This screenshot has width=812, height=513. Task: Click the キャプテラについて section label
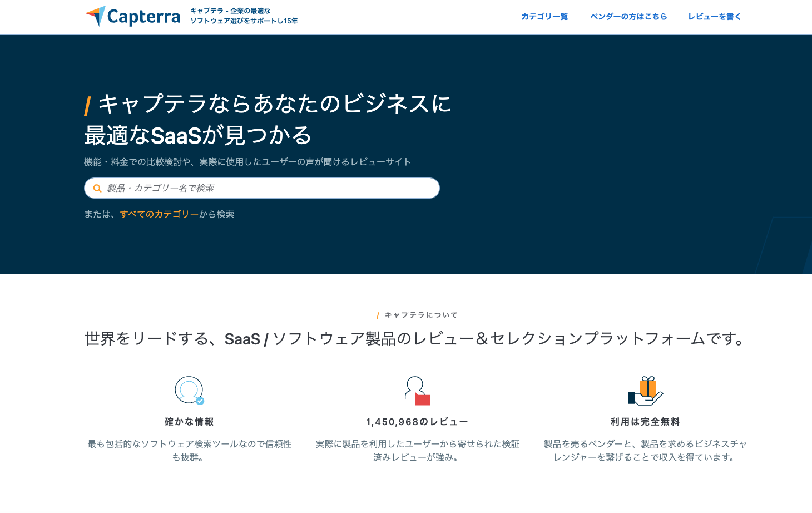coord(420,315)
